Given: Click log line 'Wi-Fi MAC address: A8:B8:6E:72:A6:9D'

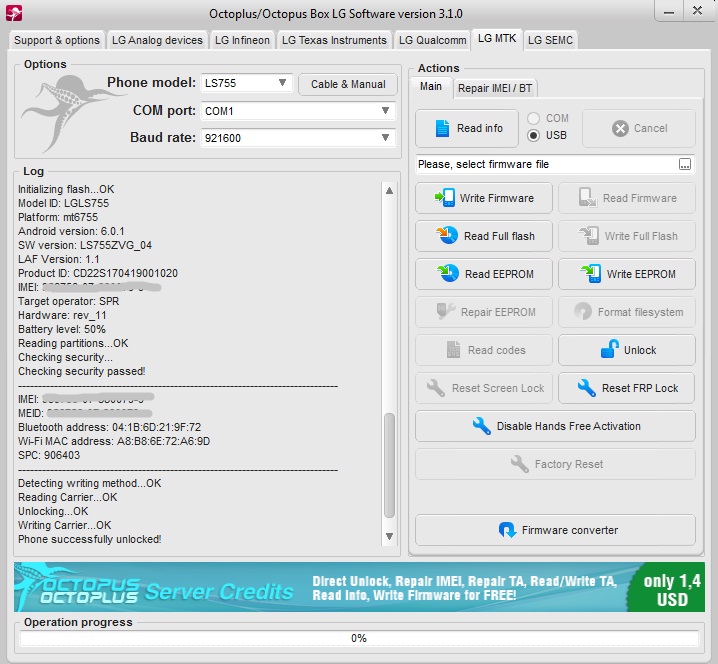Looking at the screenshot, I should tap(114, 441).
